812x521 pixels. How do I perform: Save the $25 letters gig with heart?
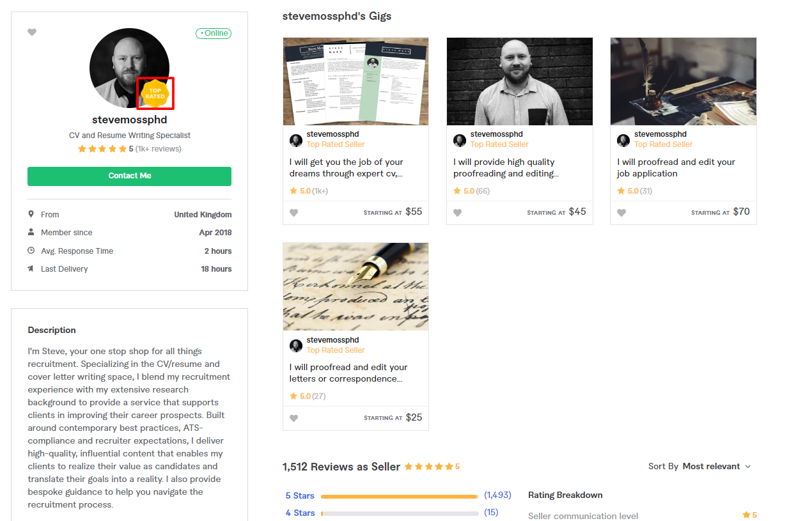click(x=294, y=419)
